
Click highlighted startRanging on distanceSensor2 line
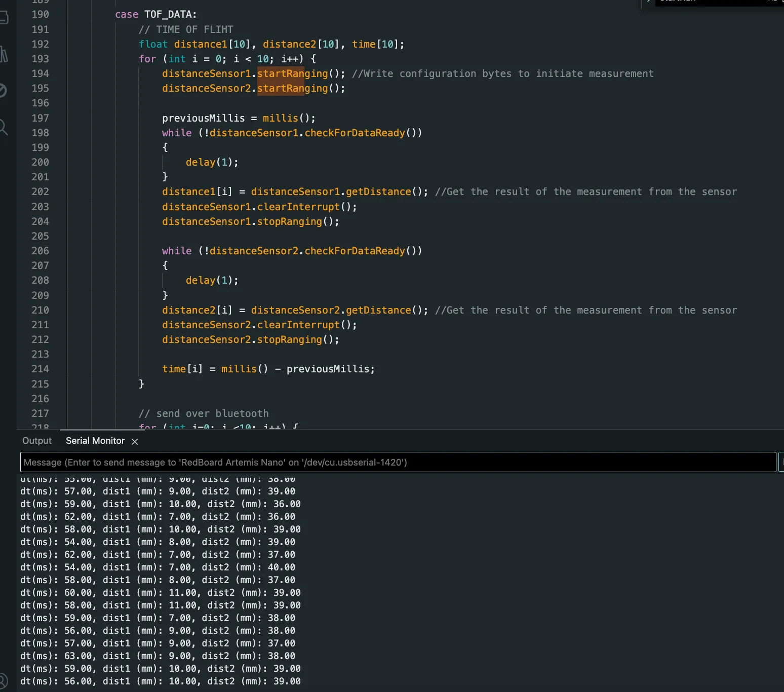[292, 88]
